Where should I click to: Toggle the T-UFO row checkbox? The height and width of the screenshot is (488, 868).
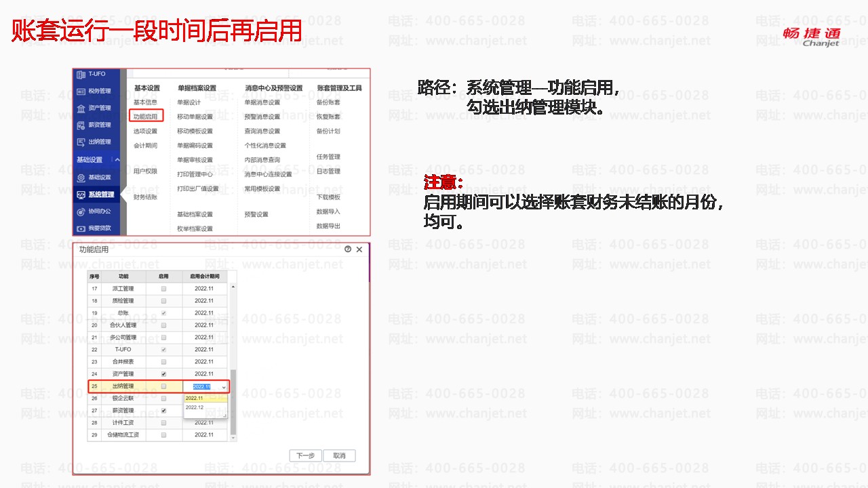pyautogui.click(x=163, y=350)
